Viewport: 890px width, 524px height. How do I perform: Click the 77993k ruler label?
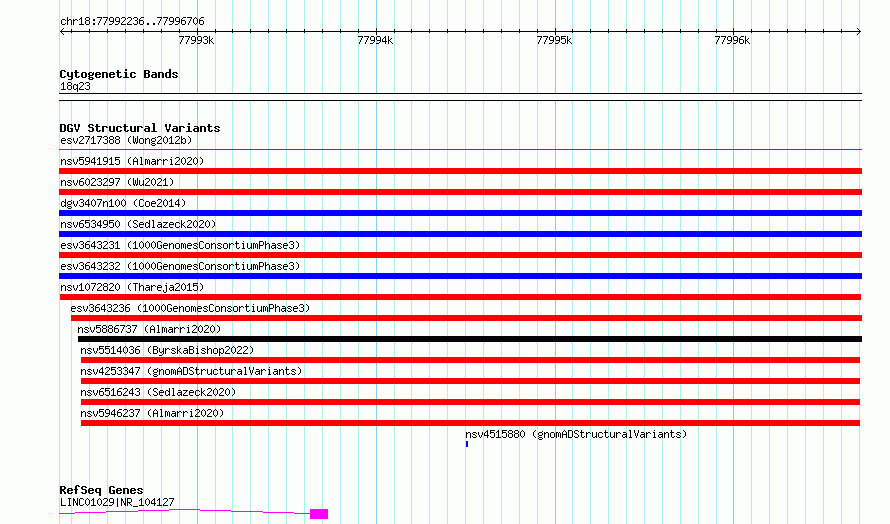coord(196,40)
